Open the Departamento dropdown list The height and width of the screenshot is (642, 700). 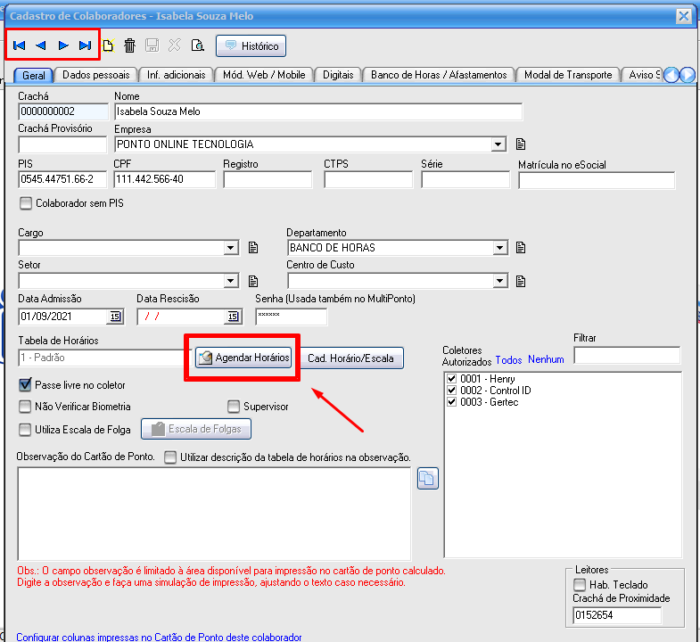(498, 248)
